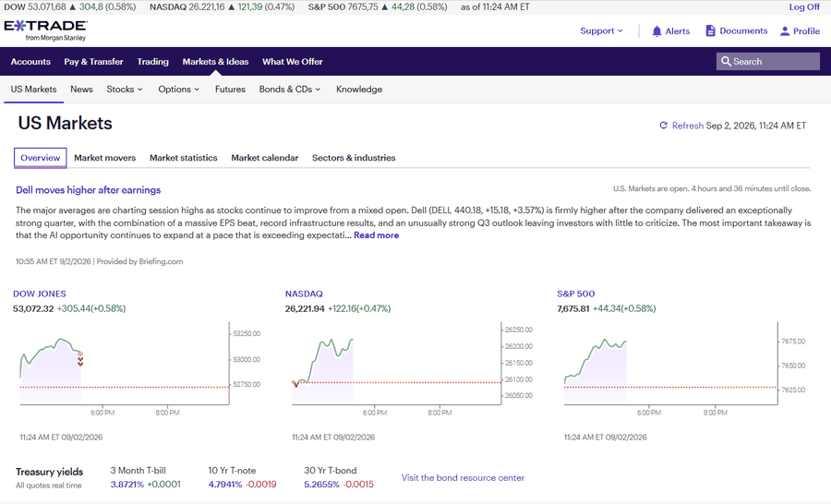
Task: Click the 'U.S. Markets are open' status text
Action: pos(712,188)
